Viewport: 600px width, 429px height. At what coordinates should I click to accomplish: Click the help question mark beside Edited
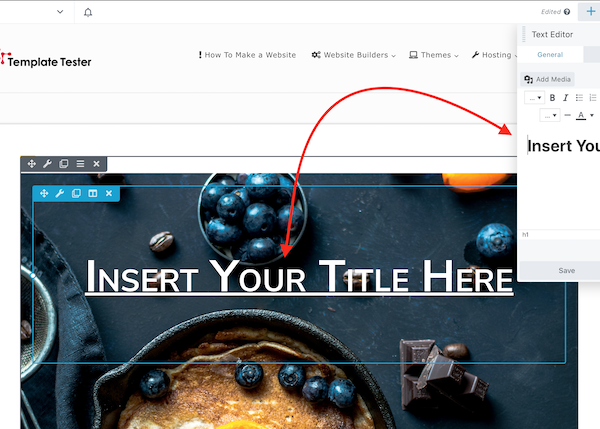click(x=567, y=12)
